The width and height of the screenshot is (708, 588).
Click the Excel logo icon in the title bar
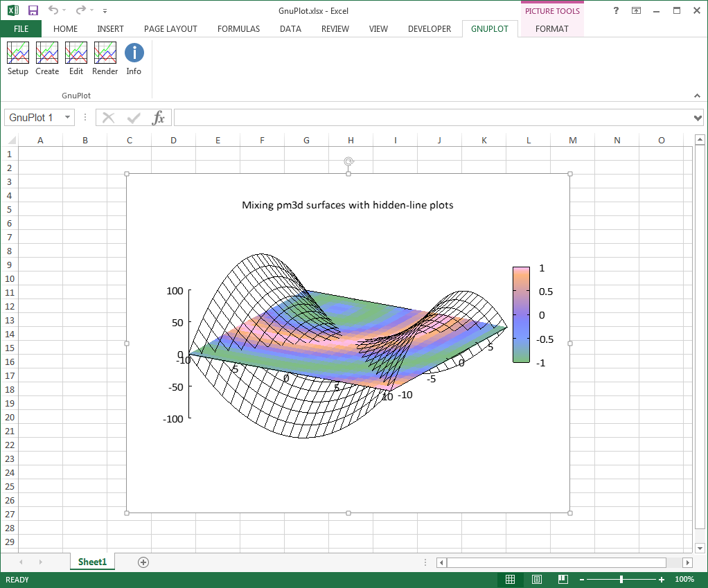tap(13, 10)
